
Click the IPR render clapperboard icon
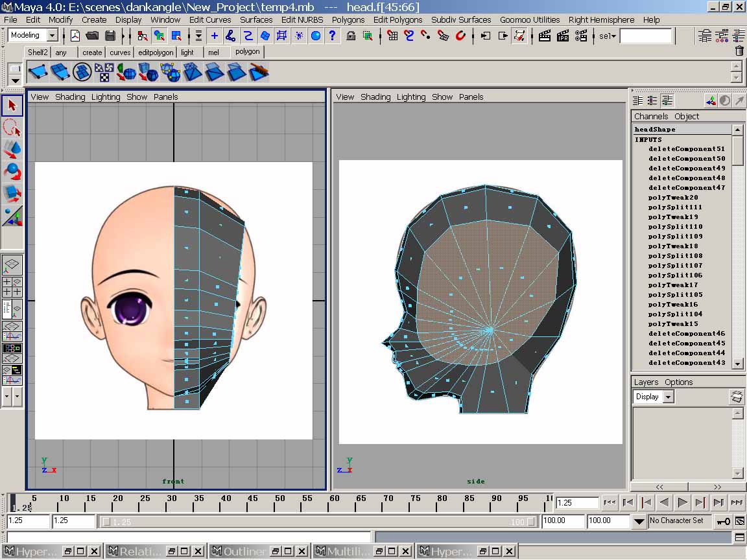point(562,36)
